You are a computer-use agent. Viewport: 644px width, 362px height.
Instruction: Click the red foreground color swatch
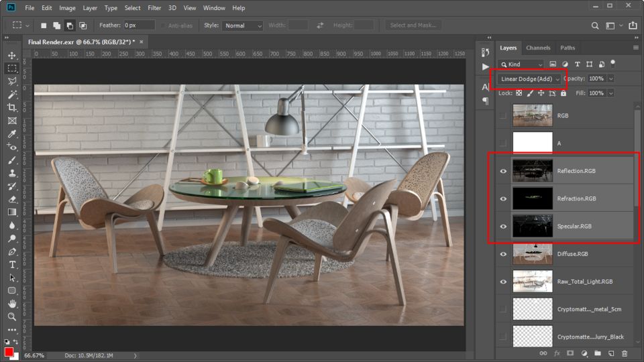(x=9, y=352)
